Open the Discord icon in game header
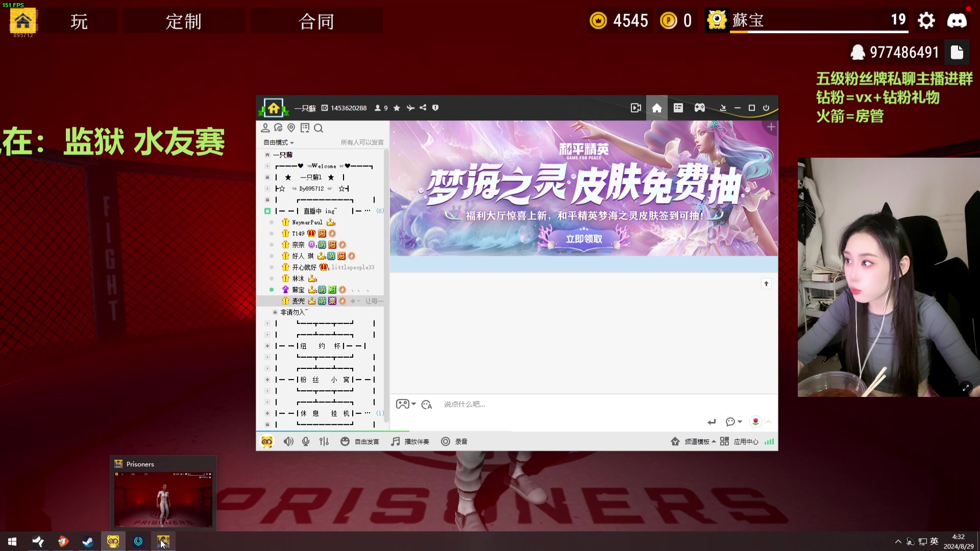980x551 pixels. (x=957, y=20)
